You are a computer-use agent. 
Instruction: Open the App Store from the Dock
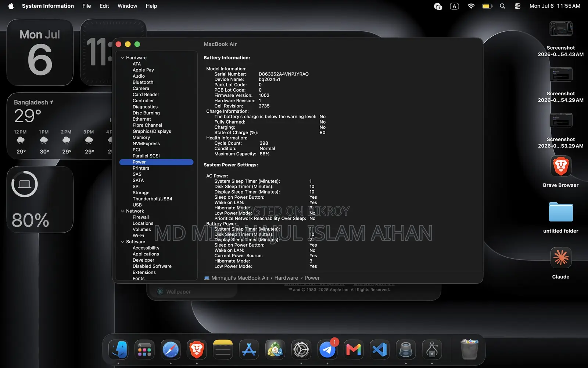[x=249, y=350]
